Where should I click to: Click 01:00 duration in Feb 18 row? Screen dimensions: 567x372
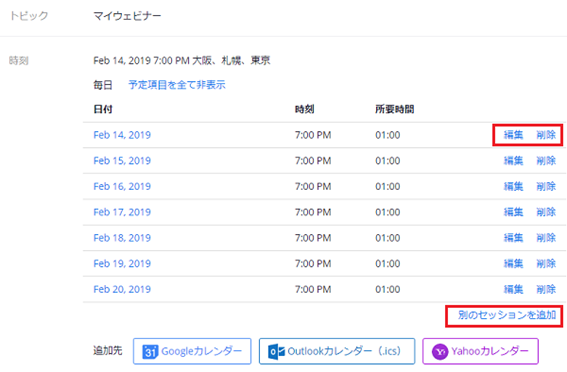388,238
